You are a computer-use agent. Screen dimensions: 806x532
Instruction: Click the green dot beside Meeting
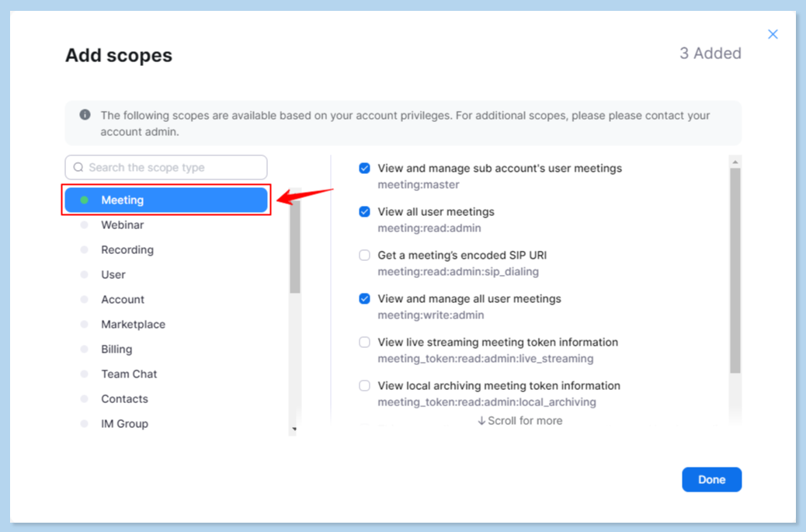tap(85, 200)
